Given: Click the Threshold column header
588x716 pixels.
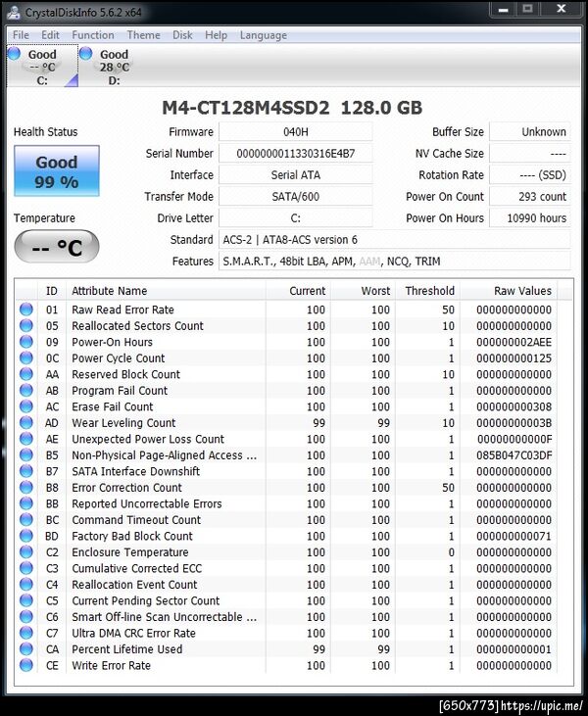Looking at the screenshot, I should pos(427,291).
